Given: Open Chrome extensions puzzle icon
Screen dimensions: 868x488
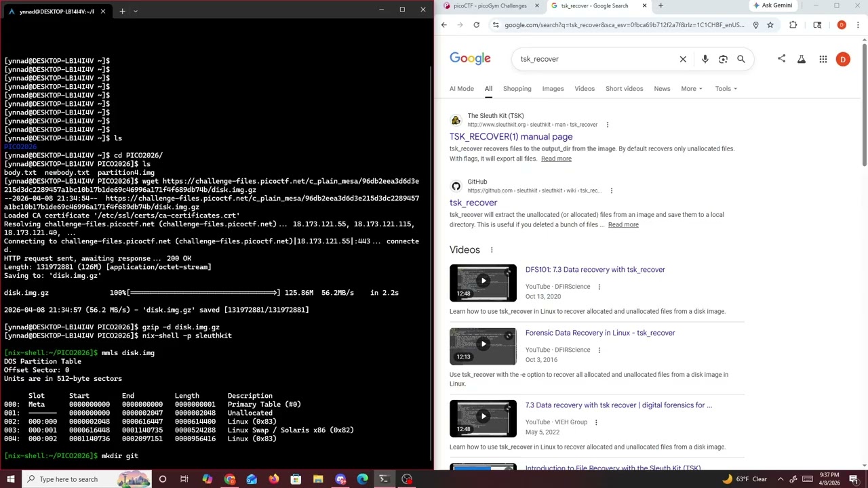Looking at the screenshot, I should pos(793,25).
